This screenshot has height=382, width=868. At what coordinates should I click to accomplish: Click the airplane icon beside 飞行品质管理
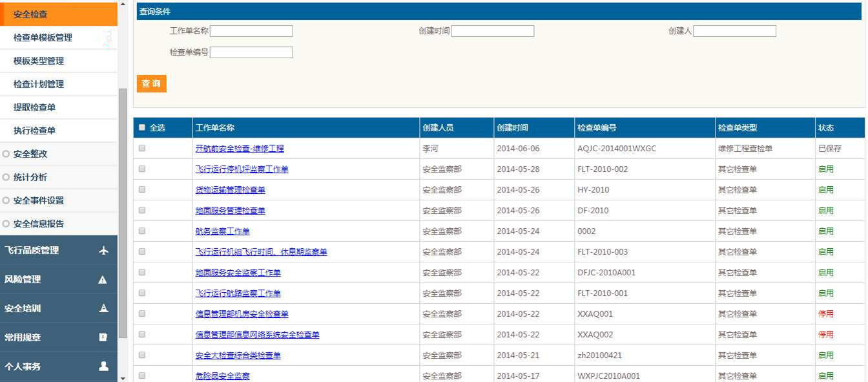(103, 251)
